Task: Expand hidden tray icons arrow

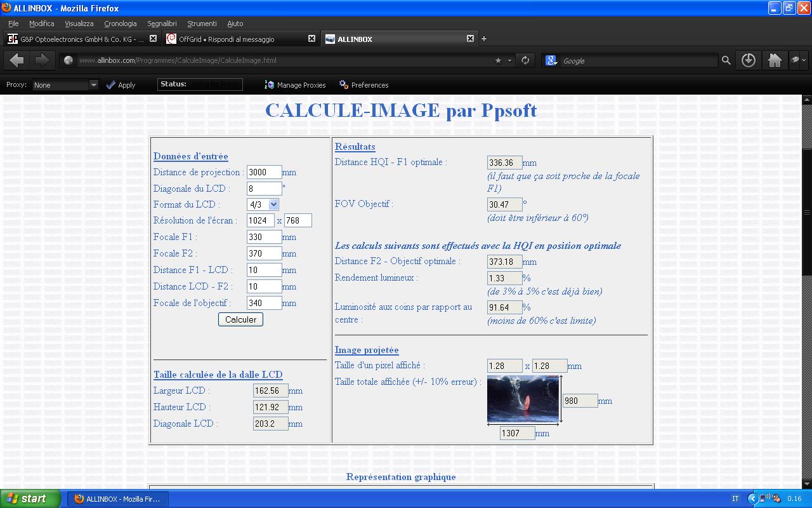Action: point(752,498)
